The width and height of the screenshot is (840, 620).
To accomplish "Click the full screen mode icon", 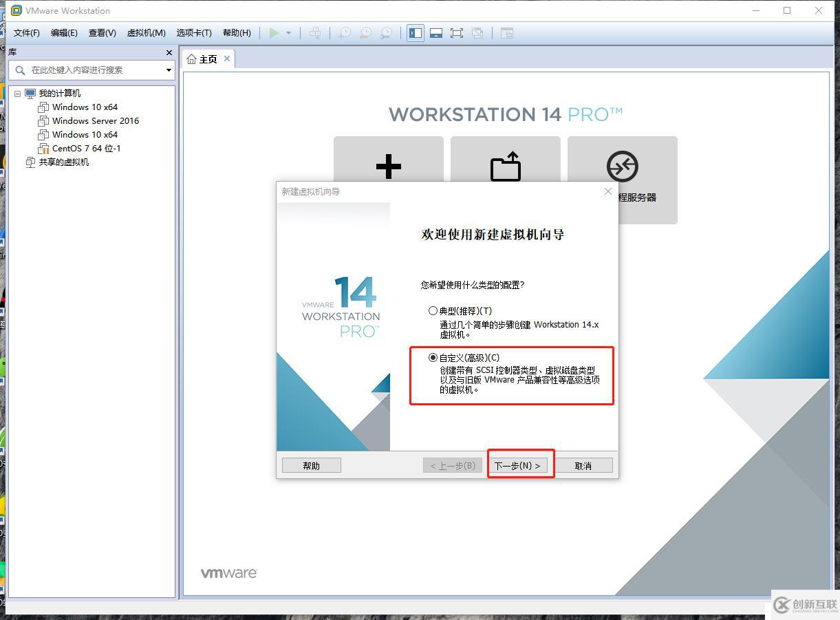I will (457, 33).
